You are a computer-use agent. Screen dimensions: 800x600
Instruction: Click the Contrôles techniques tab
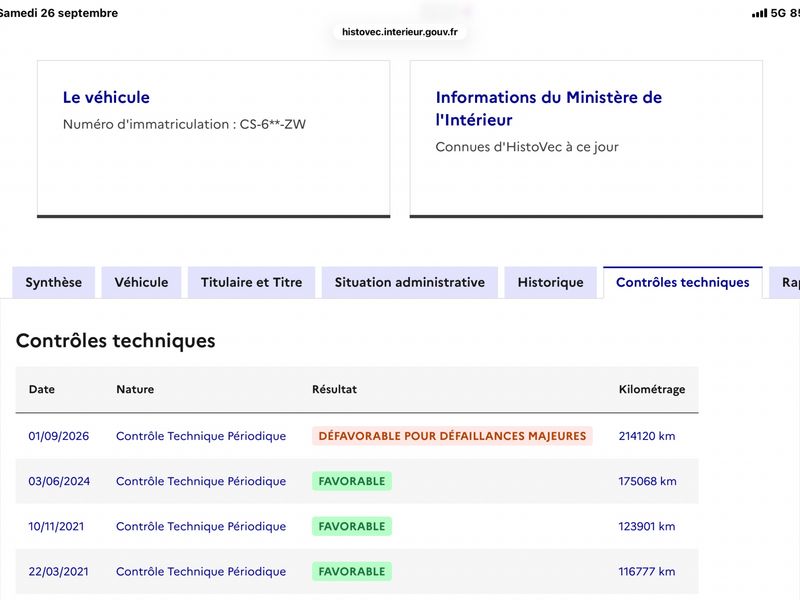coord(683,282)
